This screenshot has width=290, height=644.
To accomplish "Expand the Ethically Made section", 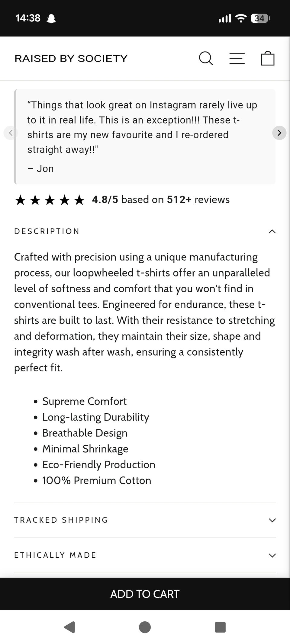I will (272, 556).
